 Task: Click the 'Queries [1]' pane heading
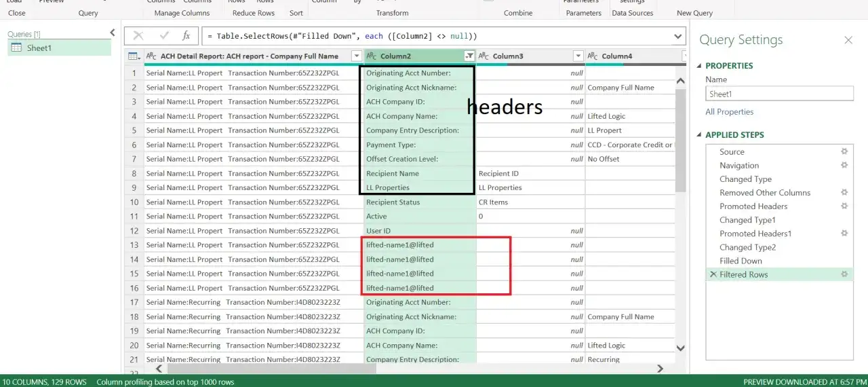pos(24,34)
